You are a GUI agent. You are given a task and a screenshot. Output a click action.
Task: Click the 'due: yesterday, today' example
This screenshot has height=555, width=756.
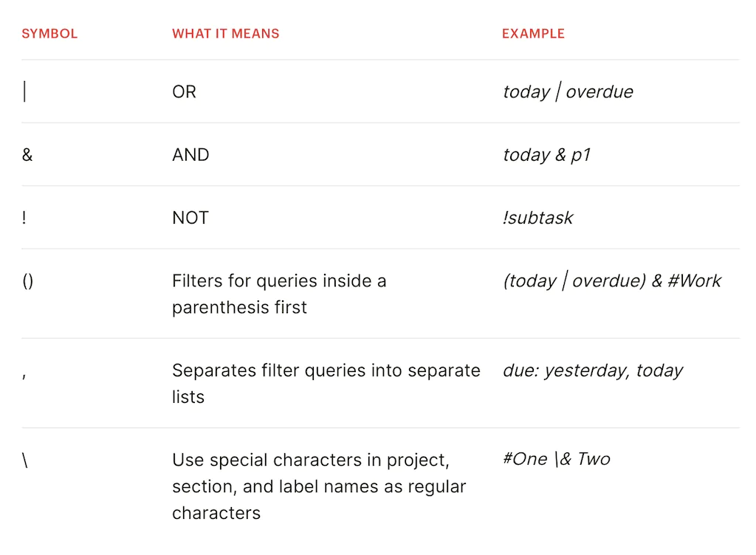593,370
